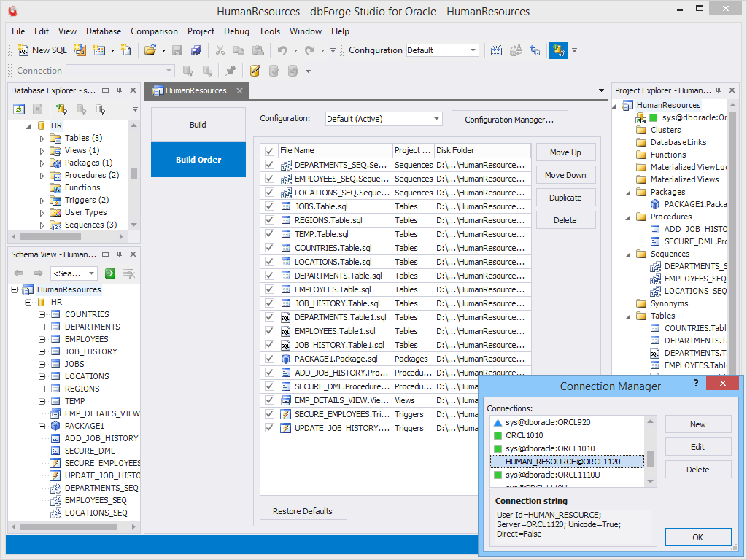Click Restore Defaults button
Viewport: 747px width, 560px height.
click(303, 511)
